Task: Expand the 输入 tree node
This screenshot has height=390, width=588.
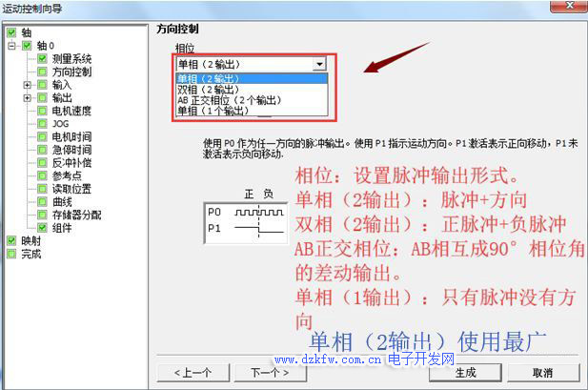Action: (x=28, y=85)
